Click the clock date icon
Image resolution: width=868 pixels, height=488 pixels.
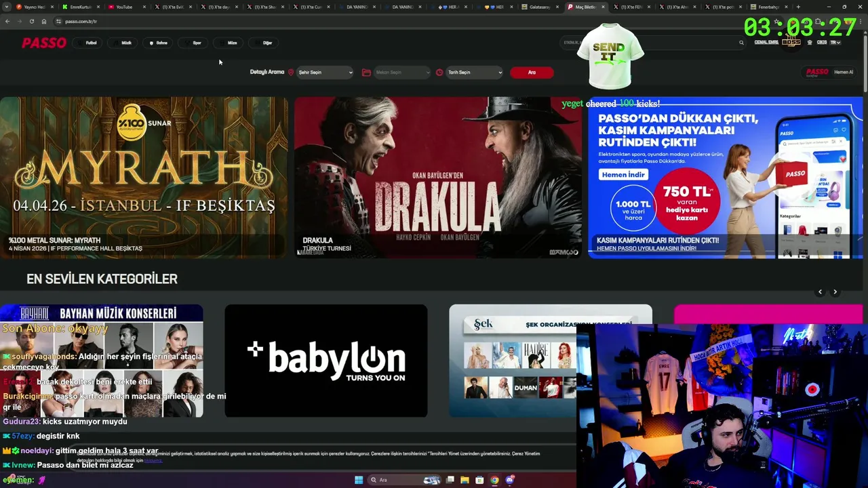pos(439,73)
